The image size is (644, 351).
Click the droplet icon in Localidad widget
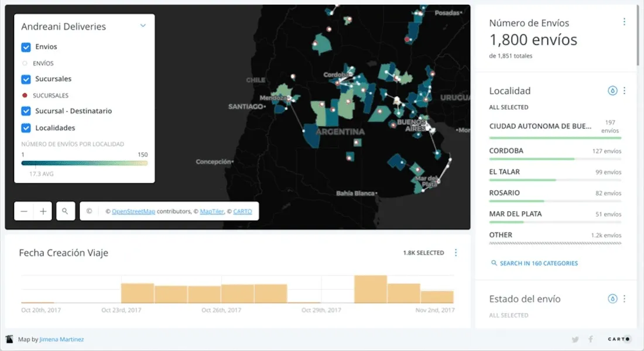(612, 91)
